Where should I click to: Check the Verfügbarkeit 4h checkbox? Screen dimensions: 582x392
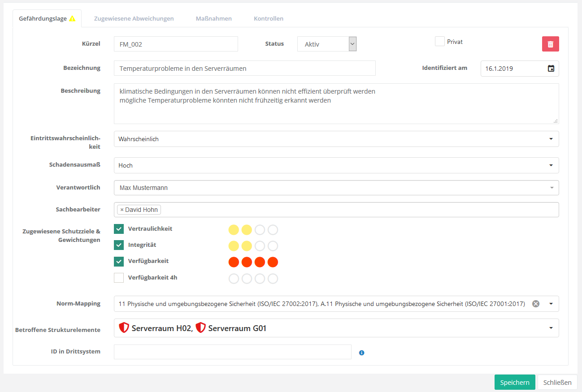[x=119, y=278]
